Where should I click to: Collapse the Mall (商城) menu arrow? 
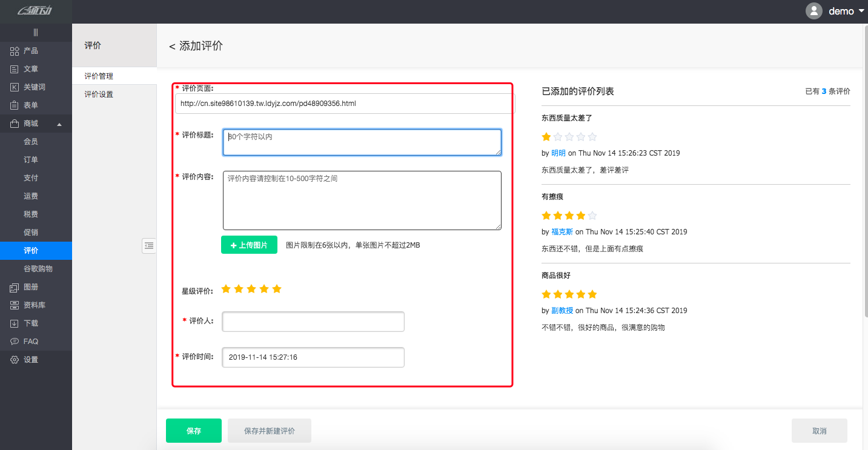click(59, 124)
